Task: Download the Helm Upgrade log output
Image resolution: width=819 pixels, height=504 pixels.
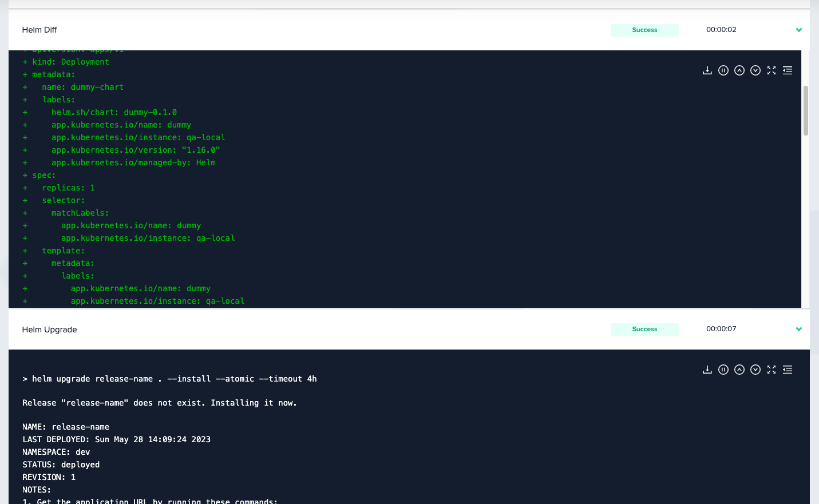Action: click(707, 370)
